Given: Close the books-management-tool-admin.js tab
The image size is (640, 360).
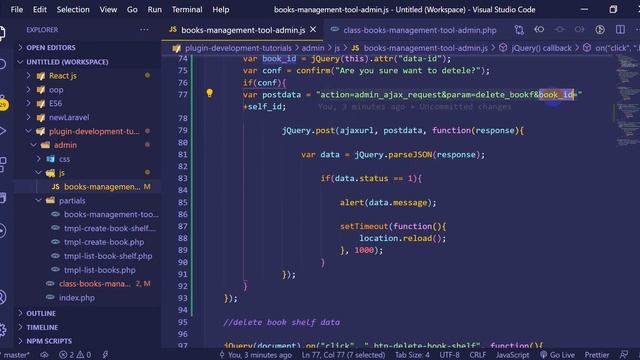Looking at the screenshot, I should [313, 29].
